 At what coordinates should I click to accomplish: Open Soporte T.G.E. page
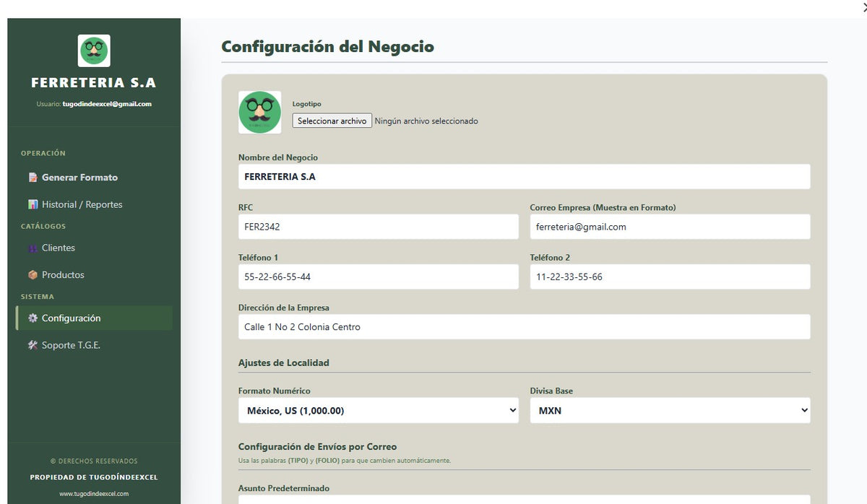(x=94, y=345)
